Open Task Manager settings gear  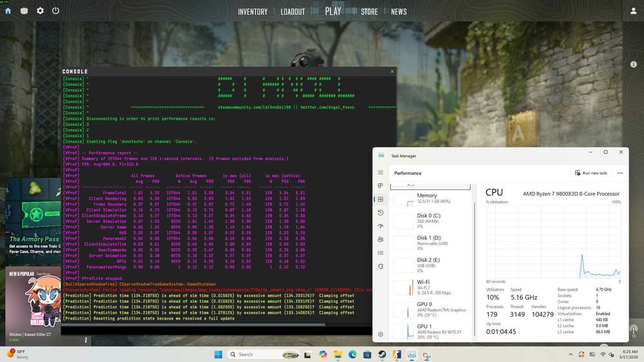click(x=381, y=334)
